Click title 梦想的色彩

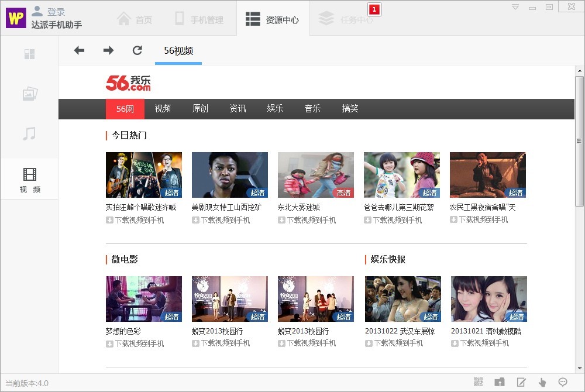123,331
